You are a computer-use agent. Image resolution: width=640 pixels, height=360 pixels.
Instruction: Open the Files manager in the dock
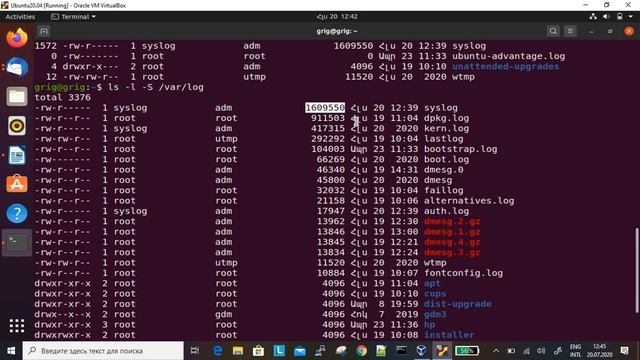(x=17, y=97)
